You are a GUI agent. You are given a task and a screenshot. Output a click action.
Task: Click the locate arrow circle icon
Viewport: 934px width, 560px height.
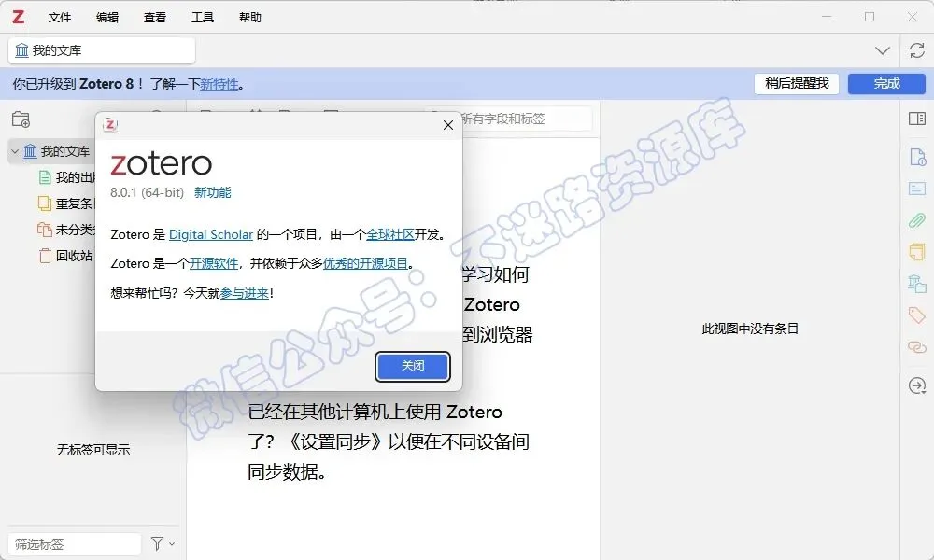click(x=917, y=385)
